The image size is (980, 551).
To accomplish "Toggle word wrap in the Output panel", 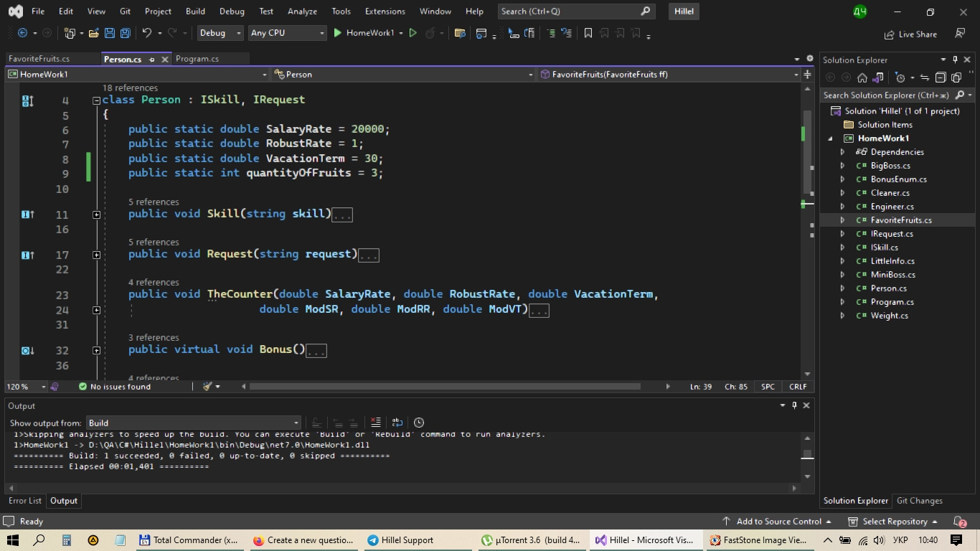I will point(397,423).
